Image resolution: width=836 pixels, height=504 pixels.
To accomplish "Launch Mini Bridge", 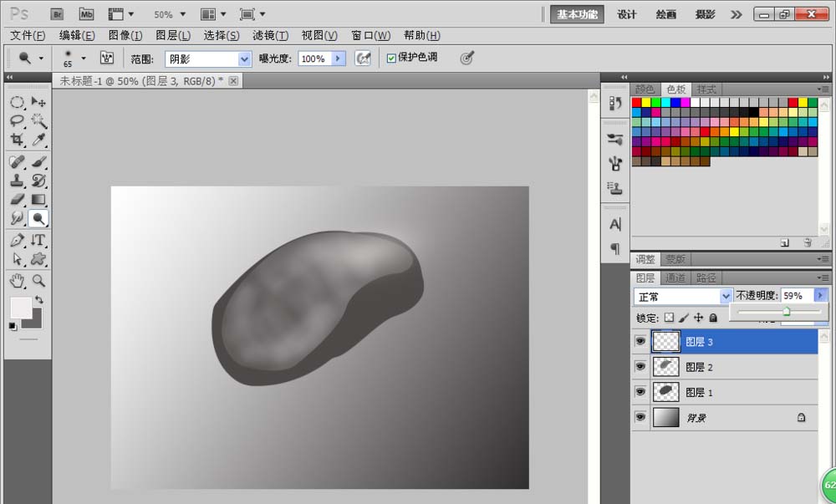I will 86,14.
